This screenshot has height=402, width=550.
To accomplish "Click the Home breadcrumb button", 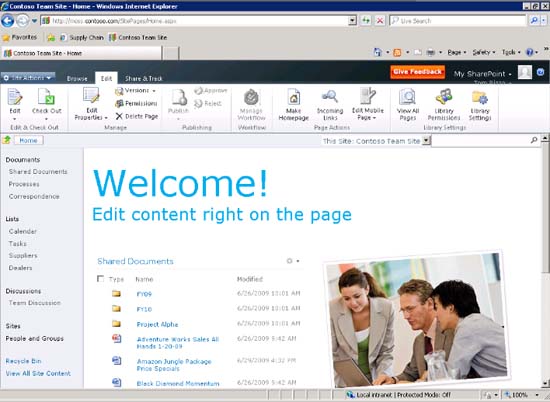I will tap(28, 140).
